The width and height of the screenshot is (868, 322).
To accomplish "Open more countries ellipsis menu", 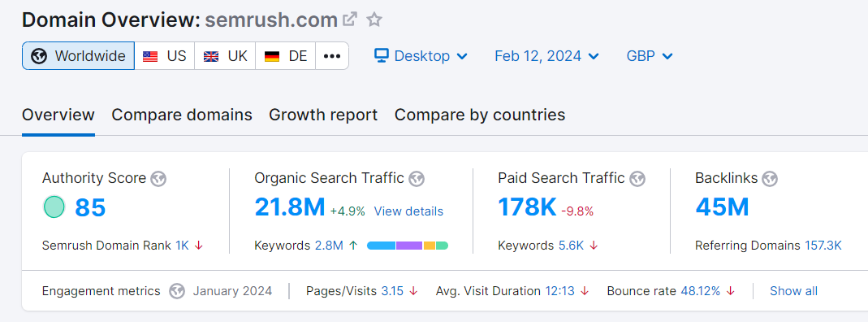I will tap(332, 56).
